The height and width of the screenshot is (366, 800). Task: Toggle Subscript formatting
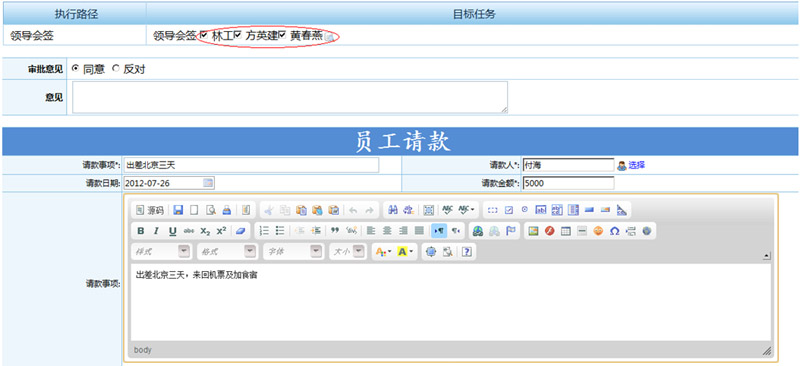pos(205,231)
